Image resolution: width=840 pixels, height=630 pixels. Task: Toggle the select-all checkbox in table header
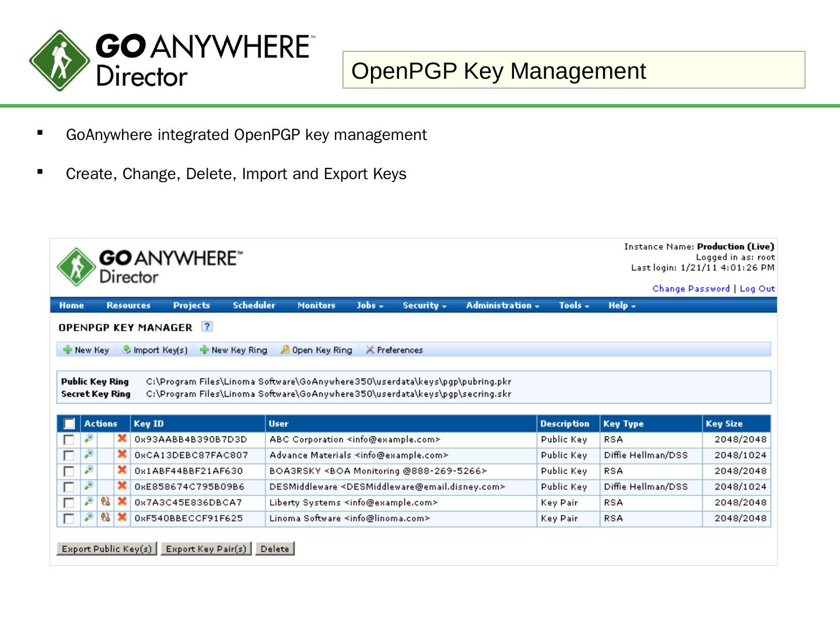[x=69, y=424]
